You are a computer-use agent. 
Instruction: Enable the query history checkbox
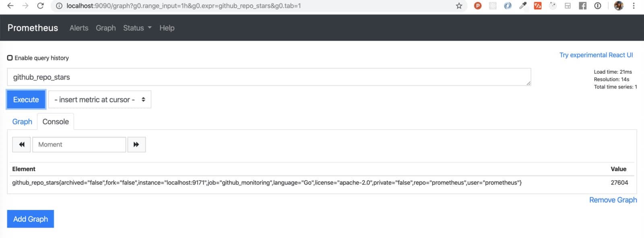(10, 58)
